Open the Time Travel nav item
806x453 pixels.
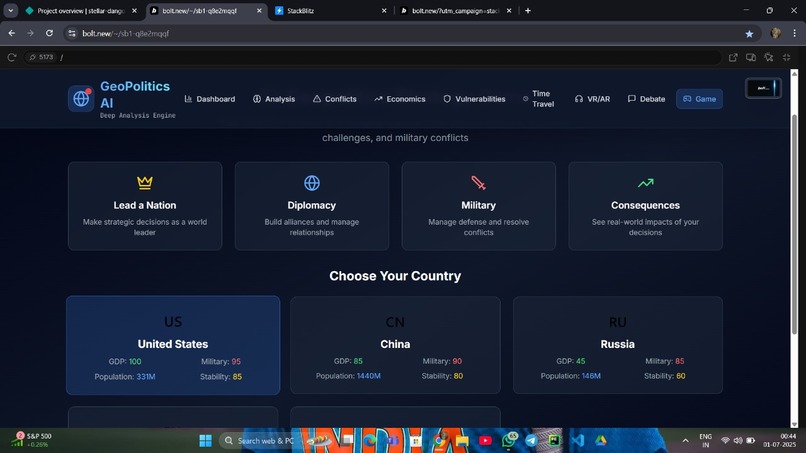(539, 99)
